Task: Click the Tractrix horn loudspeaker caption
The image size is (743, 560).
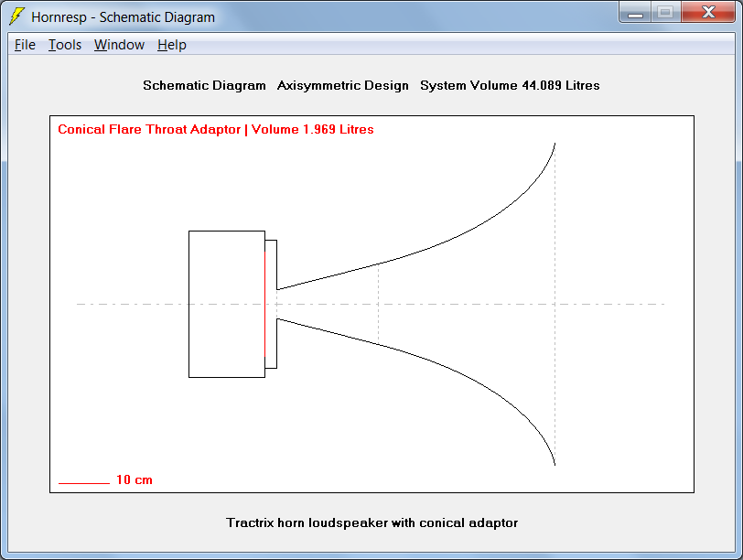Action: click(x=372, y=522)
